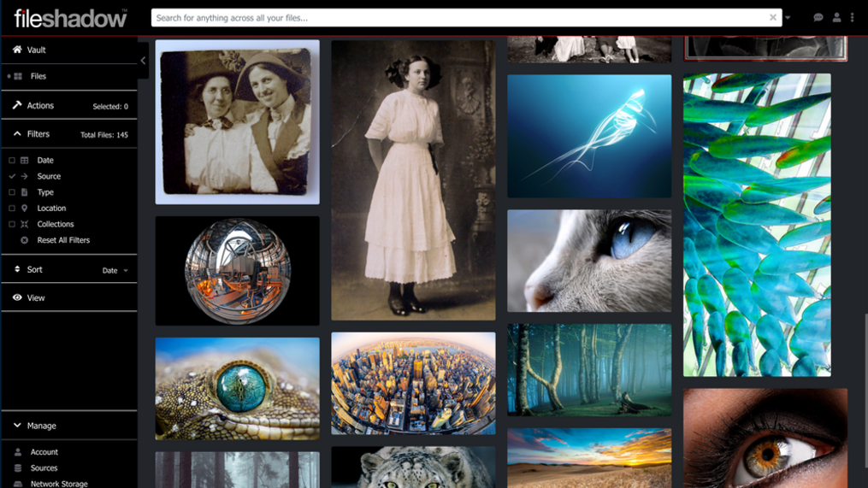The height and width of the screenshot is (488, 868).
Task: Collapse the sidebar with the arrow handle
Action: (x=143, y=61)
